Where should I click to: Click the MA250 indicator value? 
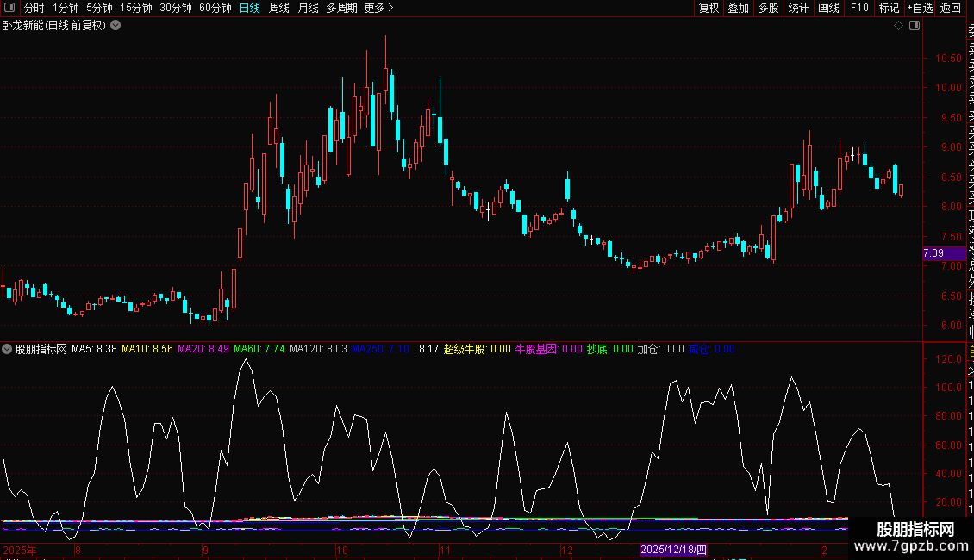coord(381,349)
